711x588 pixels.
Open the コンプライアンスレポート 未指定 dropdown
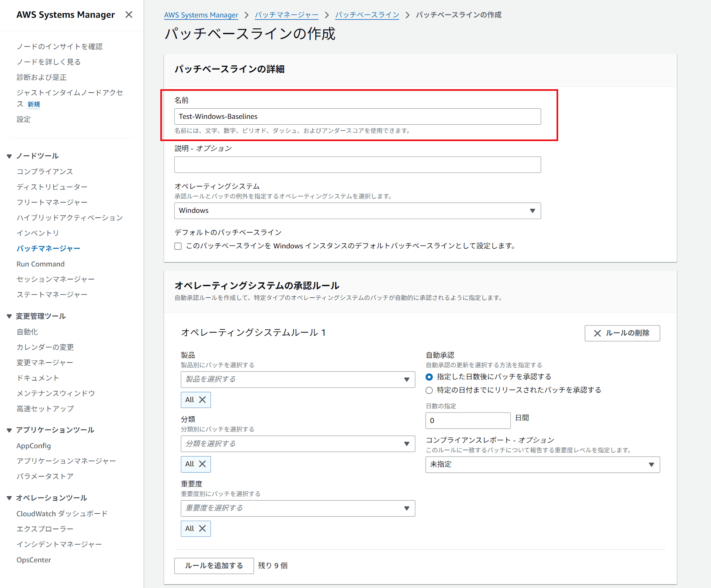542,464
